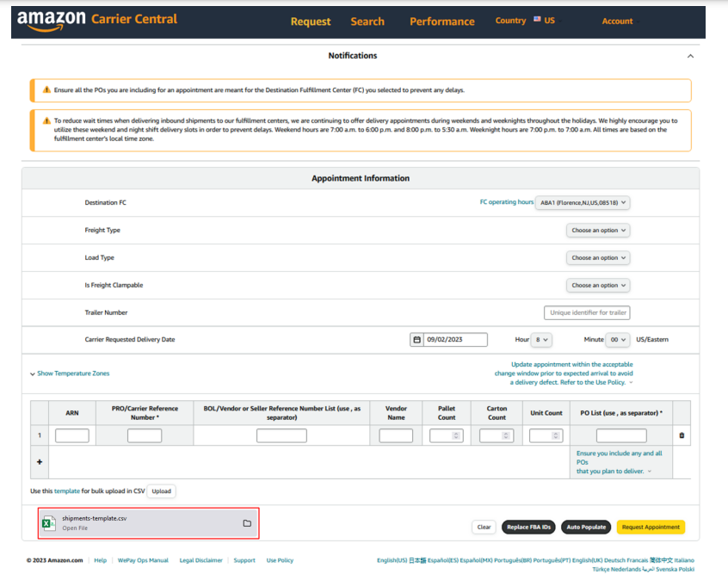Click Replace FBA IDs button
Viewport: 728px width, 580px height.
click(528, 527)
